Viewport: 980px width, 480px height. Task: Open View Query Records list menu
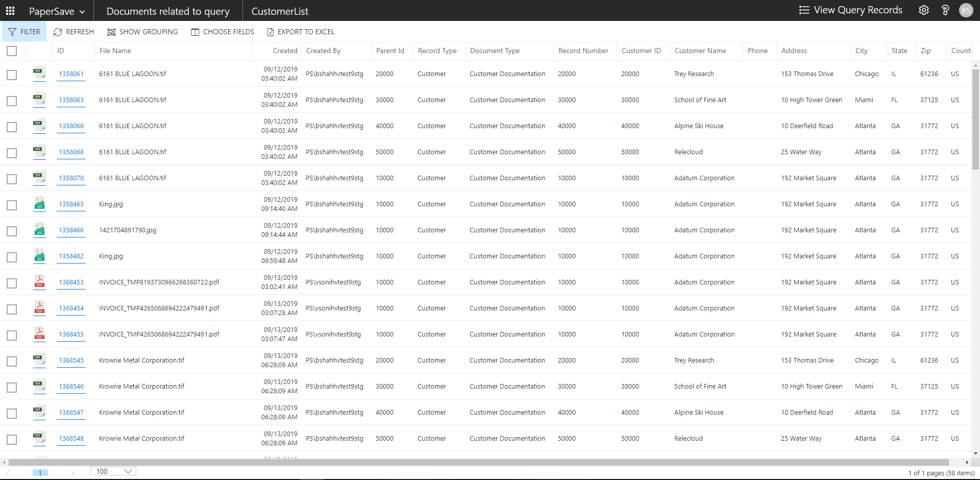point(850,10)
